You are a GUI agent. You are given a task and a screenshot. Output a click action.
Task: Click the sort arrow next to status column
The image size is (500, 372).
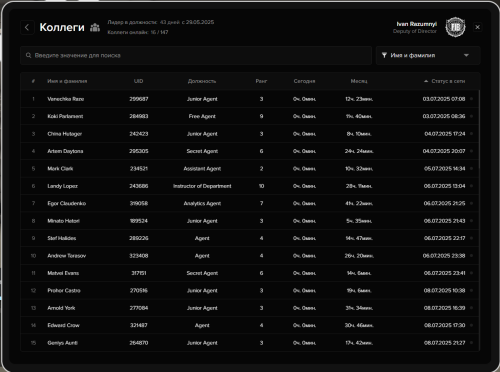pyautogui.click(x=426, y=81)
